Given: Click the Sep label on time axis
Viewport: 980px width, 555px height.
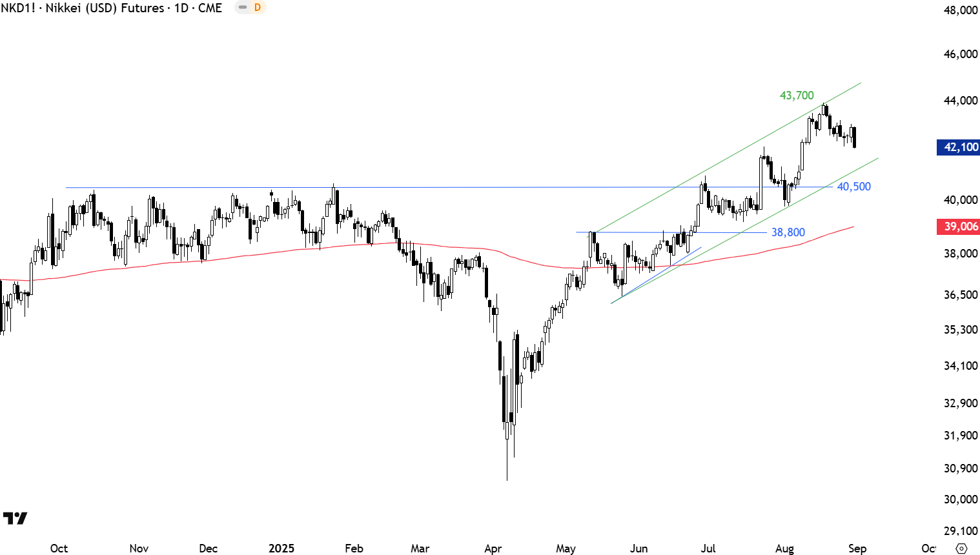Looking at the screenshot, I should click(857, 549).
